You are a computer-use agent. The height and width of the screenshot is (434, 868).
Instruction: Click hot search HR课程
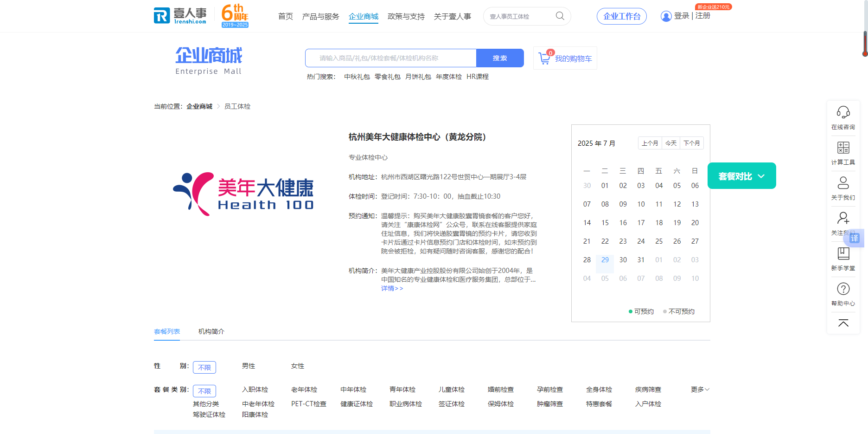coord(478,77)
